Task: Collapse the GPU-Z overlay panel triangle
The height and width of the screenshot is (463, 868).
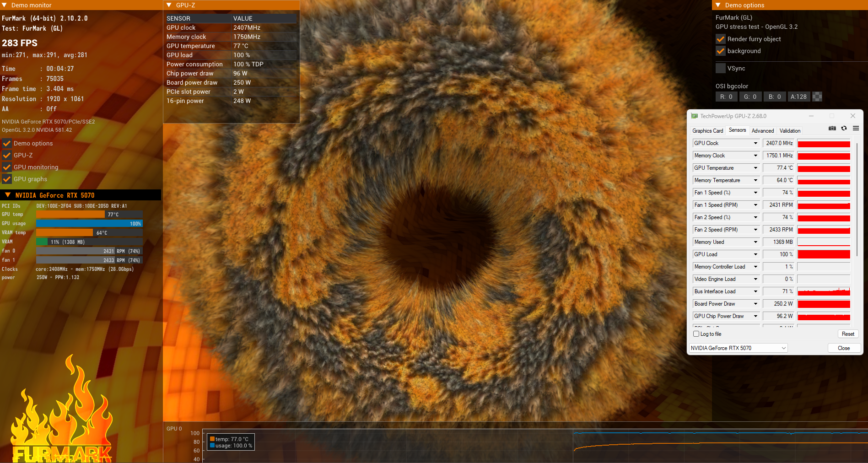Action: point(169,5)
